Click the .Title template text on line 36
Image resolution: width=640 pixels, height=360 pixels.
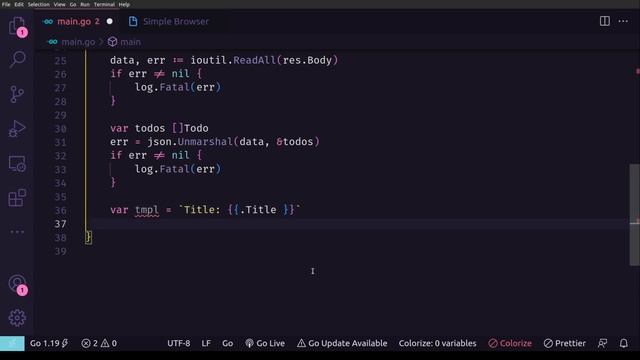pyautogui.click(x=258, y=210)
